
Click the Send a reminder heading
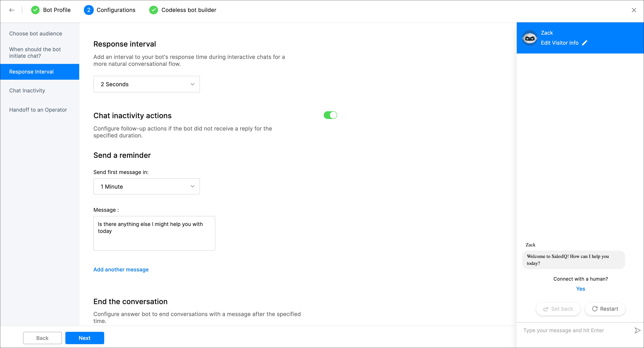122,155
